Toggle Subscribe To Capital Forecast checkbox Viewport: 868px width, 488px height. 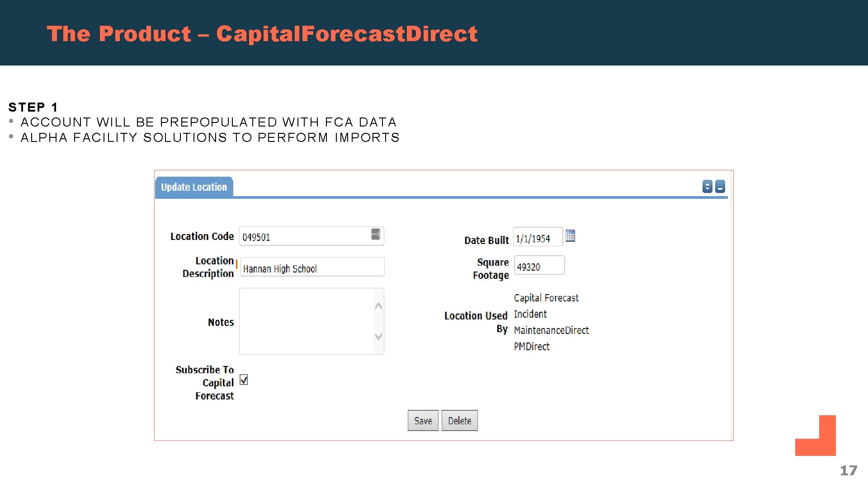(x=244, y=380)
